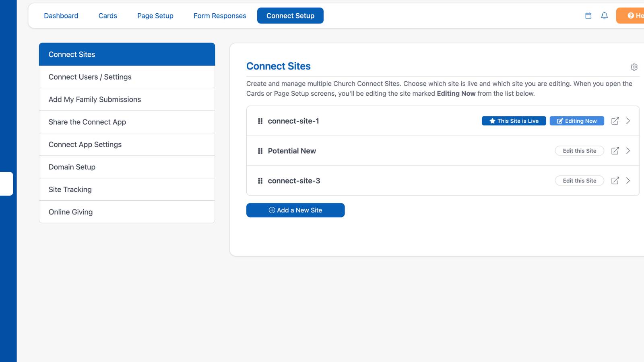This screenshot has height=362, width=644.
Task: Click the white tab on the blue sidebar
Action: [x=6, y=184]
